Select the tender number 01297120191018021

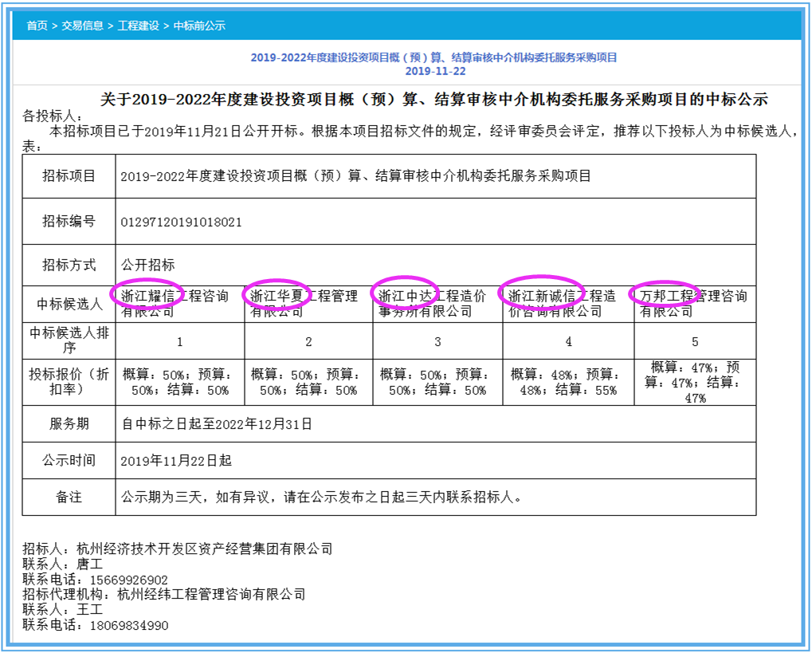click(181, 222)
